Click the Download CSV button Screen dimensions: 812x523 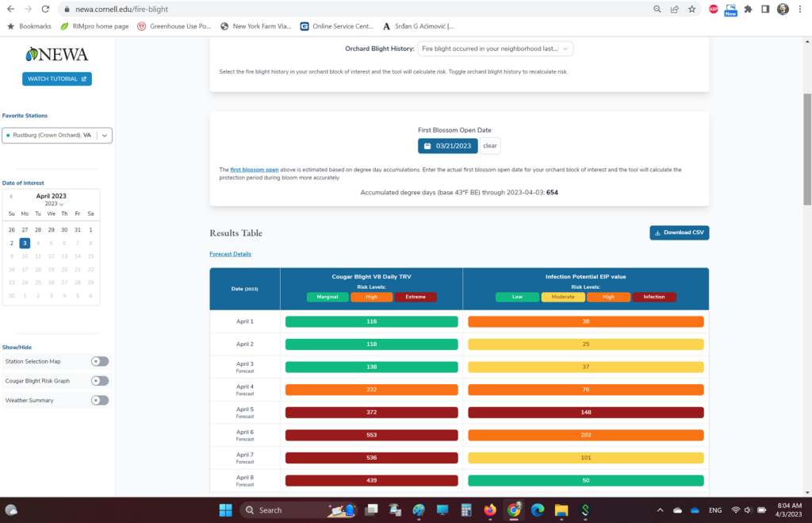[679, 233]
